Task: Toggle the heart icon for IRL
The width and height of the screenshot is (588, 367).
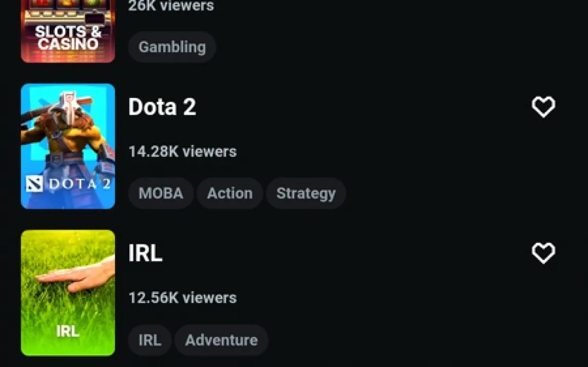Action: pos(543,253)
